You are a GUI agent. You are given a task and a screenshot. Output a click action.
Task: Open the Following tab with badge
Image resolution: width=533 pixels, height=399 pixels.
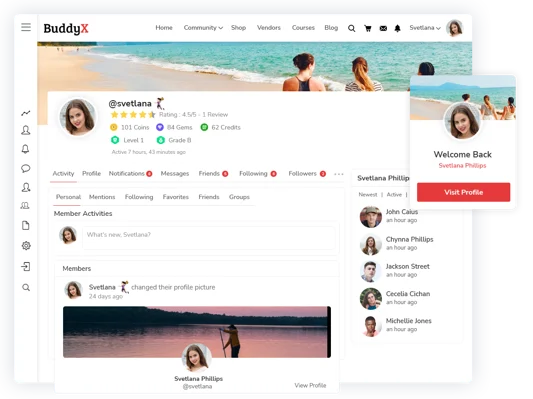tap(258, 174)
